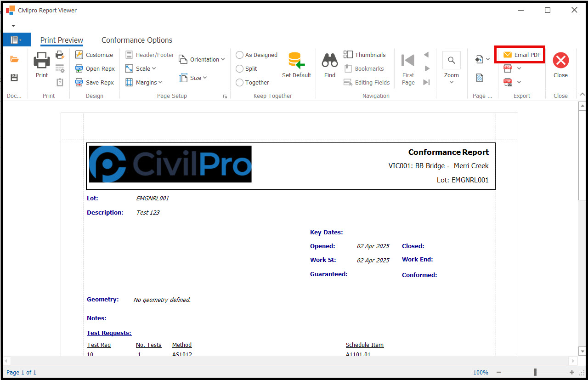The height and width of the screenshot is (380, 588).
Task: Click the Email PDF button
Action: [x=521, y=55]
